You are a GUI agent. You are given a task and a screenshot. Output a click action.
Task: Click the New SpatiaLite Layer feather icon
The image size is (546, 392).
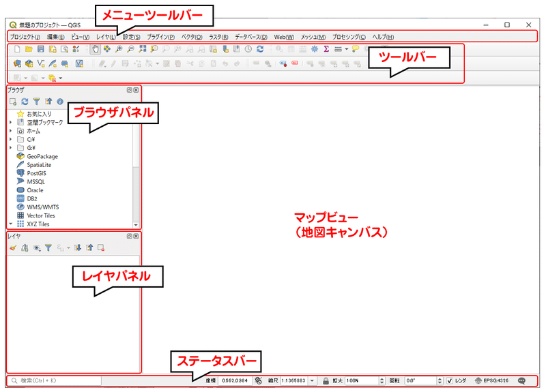coord(53,63)
